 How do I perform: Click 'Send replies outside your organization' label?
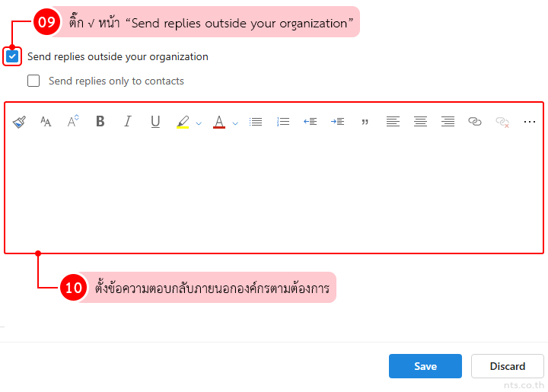pyautogui.click(x=118, y=56)
